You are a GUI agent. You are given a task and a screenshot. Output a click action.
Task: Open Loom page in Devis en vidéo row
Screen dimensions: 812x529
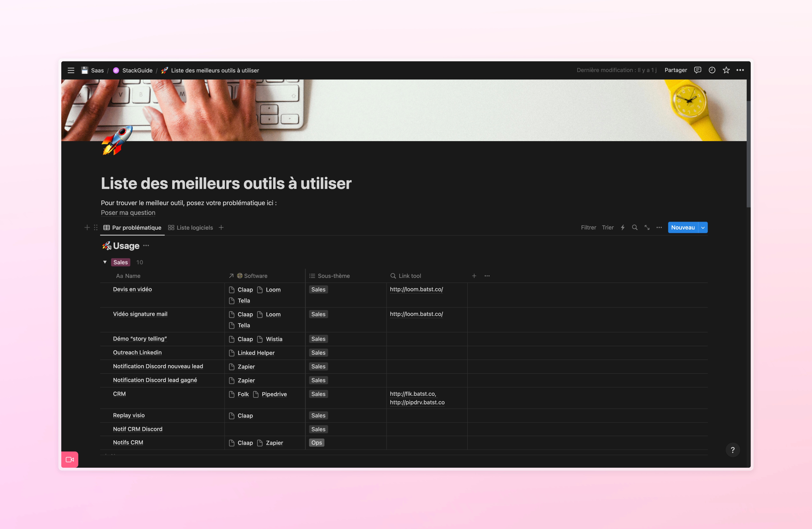point(269,289)
